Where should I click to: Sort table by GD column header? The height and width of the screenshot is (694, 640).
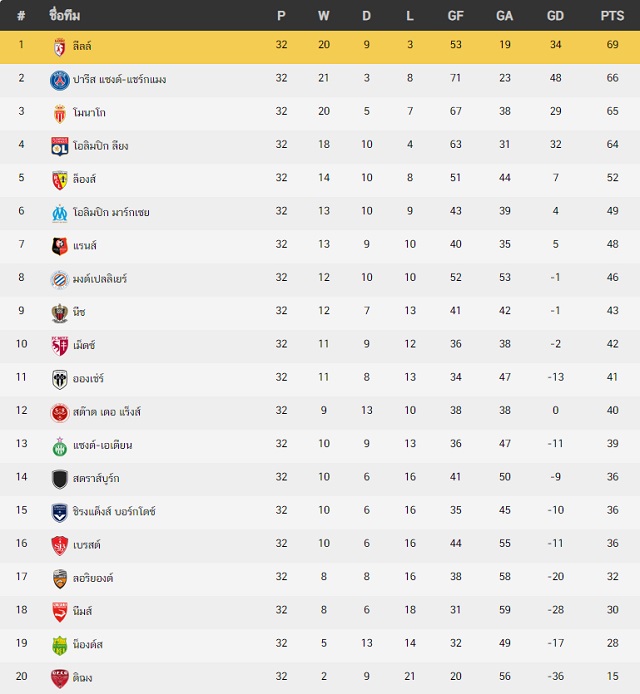point(555,16)
